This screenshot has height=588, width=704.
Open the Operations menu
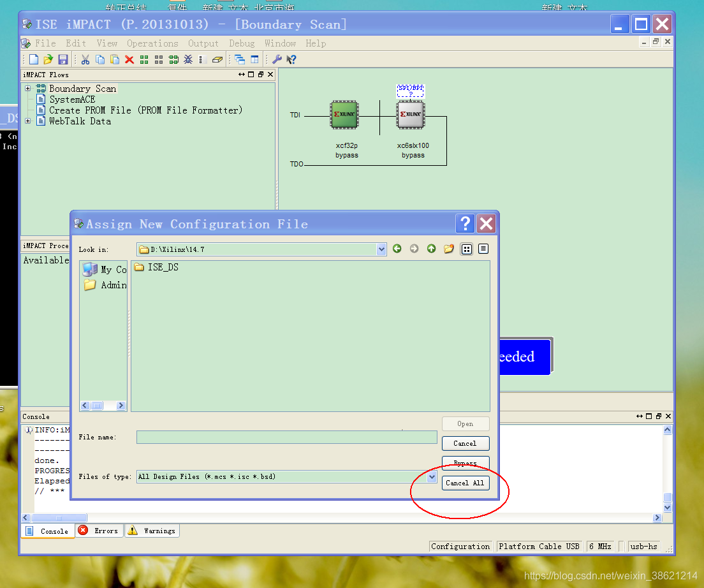(152, 43)
